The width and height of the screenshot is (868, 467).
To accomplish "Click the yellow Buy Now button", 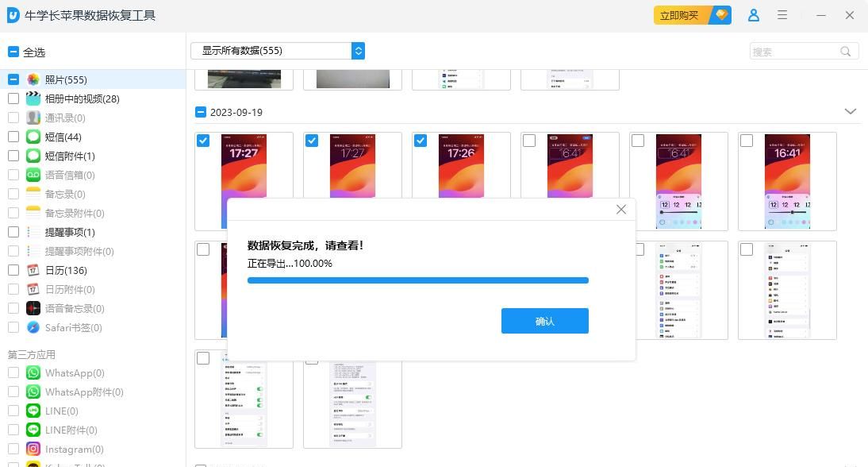I will (x=682, y=15).
